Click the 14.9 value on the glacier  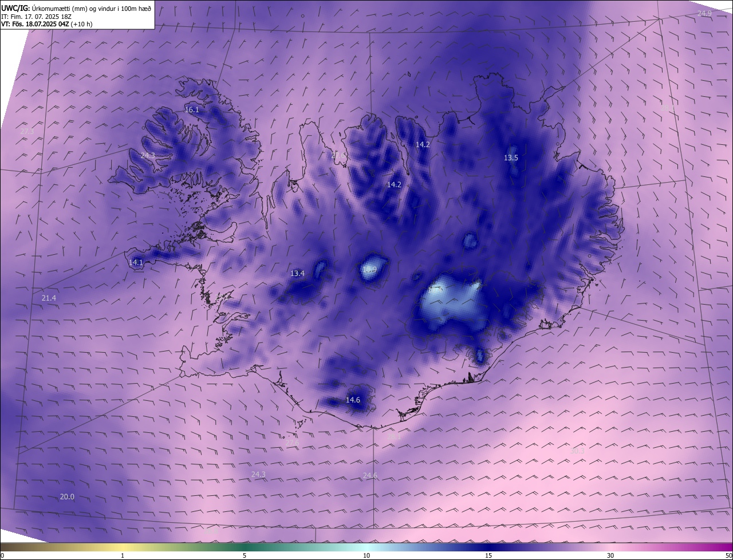pos(369,270)
